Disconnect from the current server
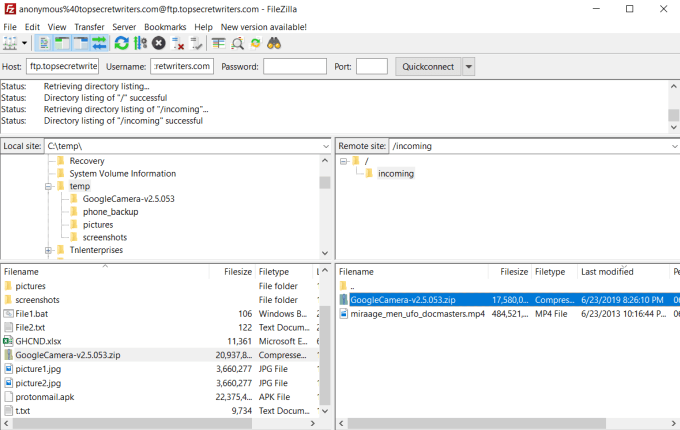The height and width of the screenshot is (430, 680). [x=177, y=43]
